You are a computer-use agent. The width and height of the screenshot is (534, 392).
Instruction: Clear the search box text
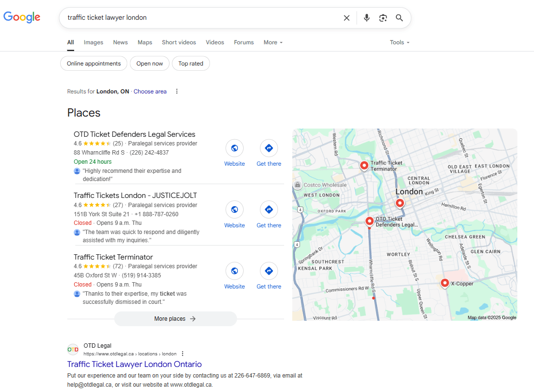tap(346, 18)
